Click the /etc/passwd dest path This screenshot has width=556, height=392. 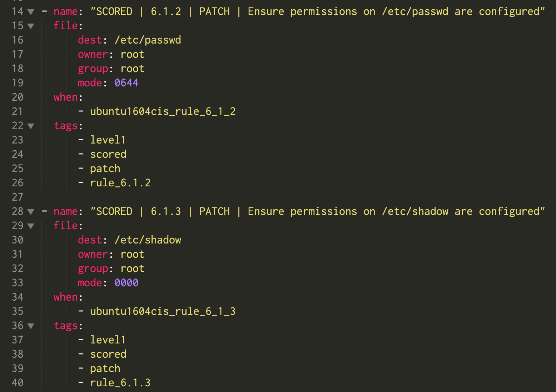coord(148,40)
